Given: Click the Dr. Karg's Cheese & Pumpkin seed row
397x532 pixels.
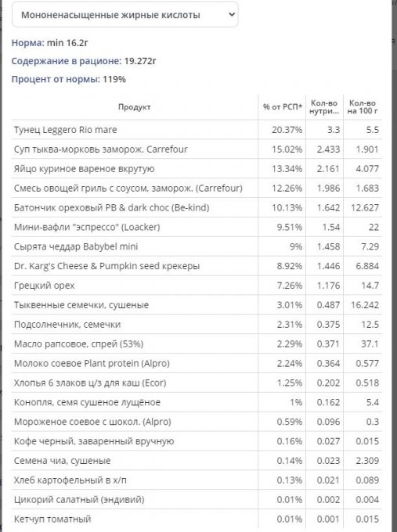Looking at the screenshot, I should [x=197, y=266].
